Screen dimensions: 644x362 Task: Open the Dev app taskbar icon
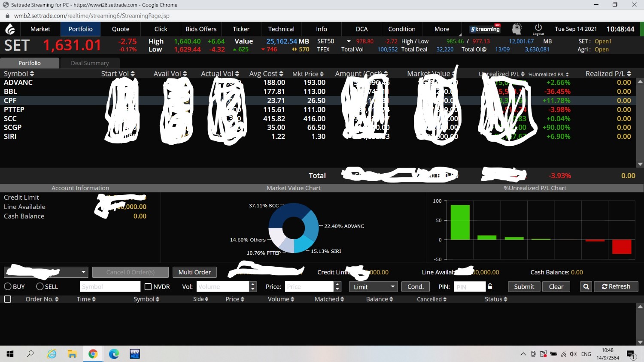(135, 354)
